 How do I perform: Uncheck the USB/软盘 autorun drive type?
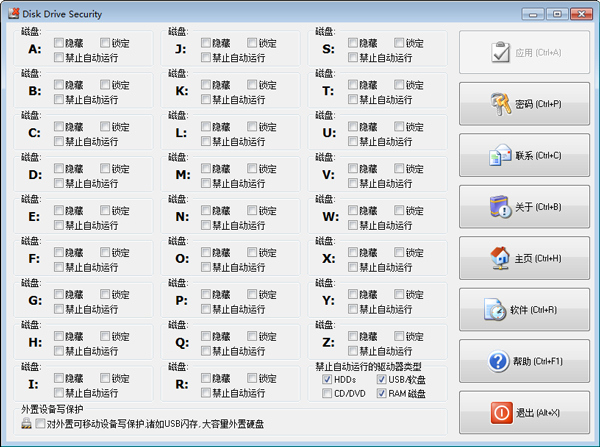[382, 379]
